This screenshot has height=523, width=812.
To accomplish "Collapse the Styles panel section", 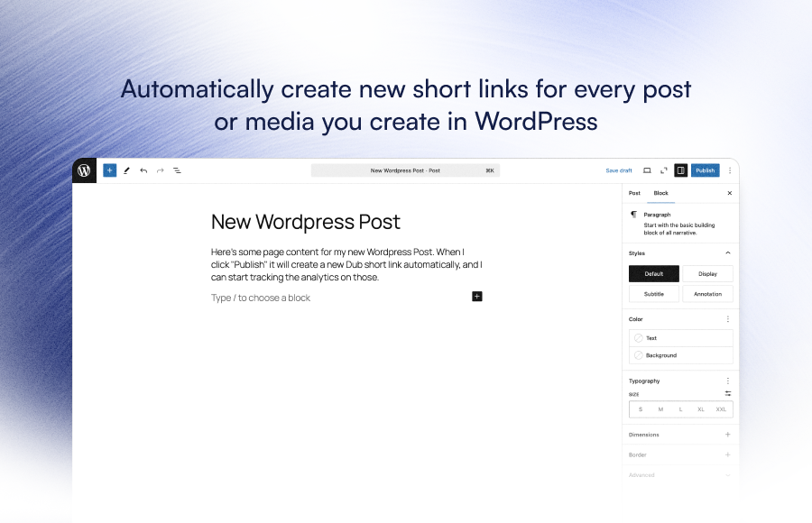I will click(727, 253).
